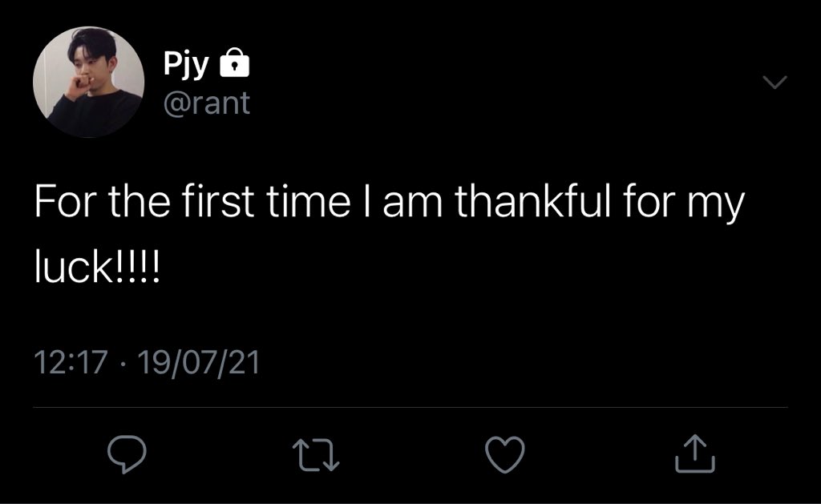Expand the tweet options chevron

(776, 82)
